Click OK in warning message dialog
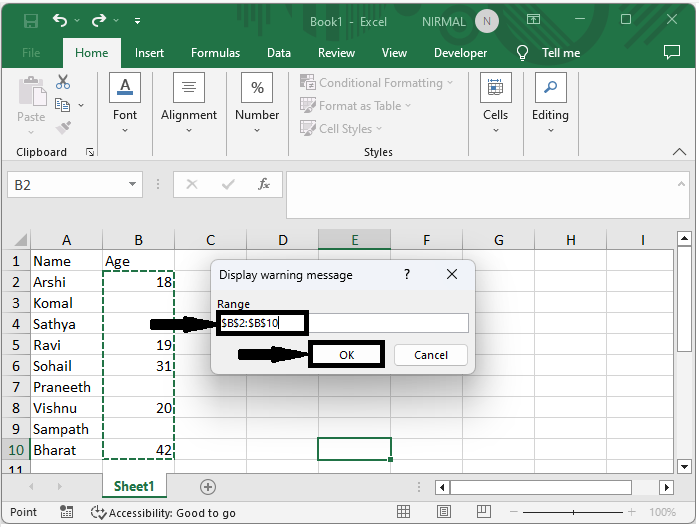Image resolution: width=699 pixels, height=527 pixels. pyautogui.click(x=346, y=355)
